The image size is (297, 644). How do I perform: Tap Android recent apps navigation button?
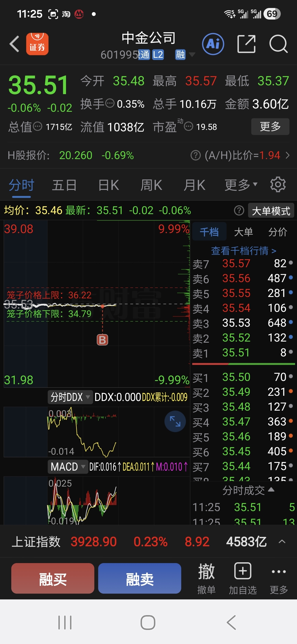65,623
